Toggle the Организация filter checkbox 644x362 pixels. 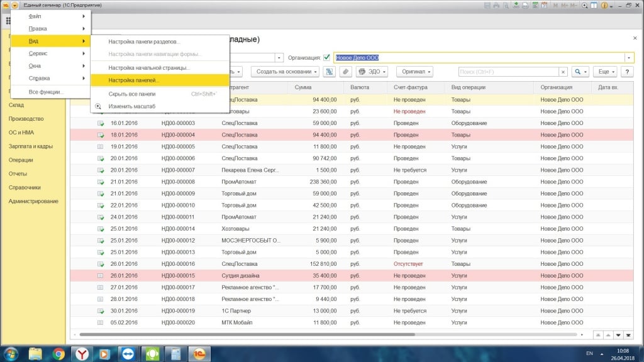(x=326, y=57)
